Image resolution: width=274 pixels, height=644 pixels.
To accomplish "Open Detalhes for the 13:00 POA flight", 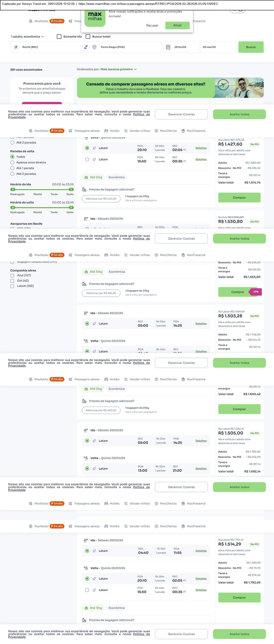I will tap(201, 469).
